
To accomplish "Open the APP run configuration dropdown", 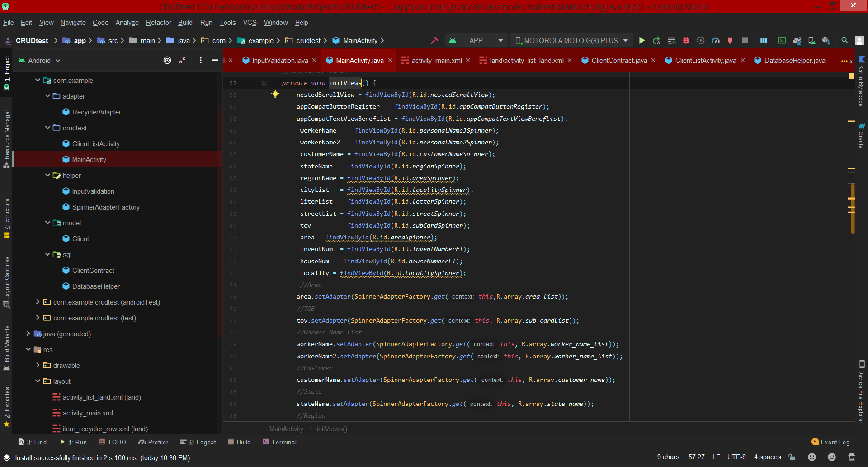I will [x=476, y=40].
